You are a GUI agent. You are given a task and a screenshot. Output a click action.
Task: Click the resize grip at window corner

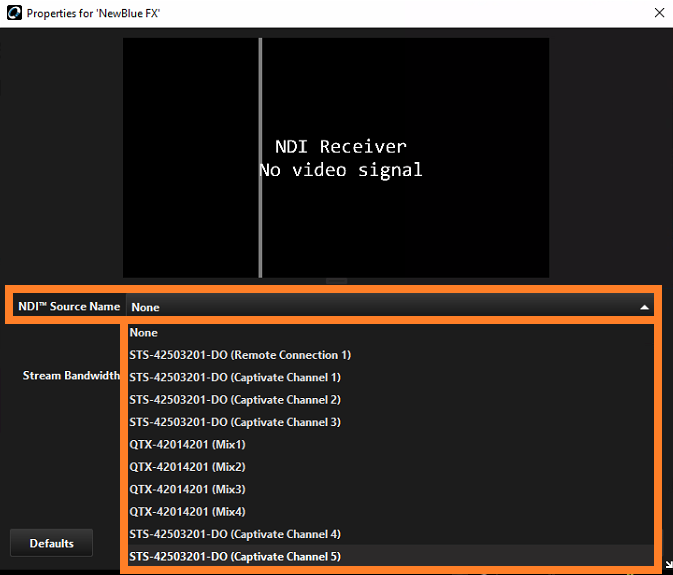[668, 565]
